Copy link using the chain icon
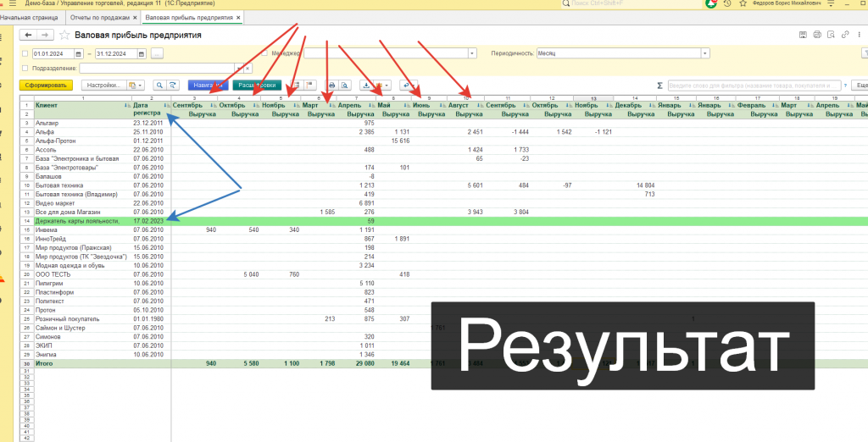The height and width of the screenshot is (442, 868). 845,35
